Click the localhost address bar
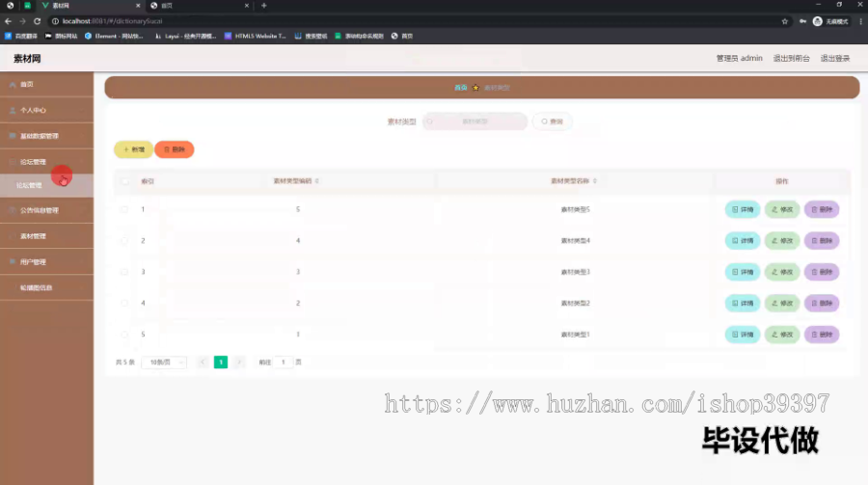868x485 pixels. click(x=415, y=21)
